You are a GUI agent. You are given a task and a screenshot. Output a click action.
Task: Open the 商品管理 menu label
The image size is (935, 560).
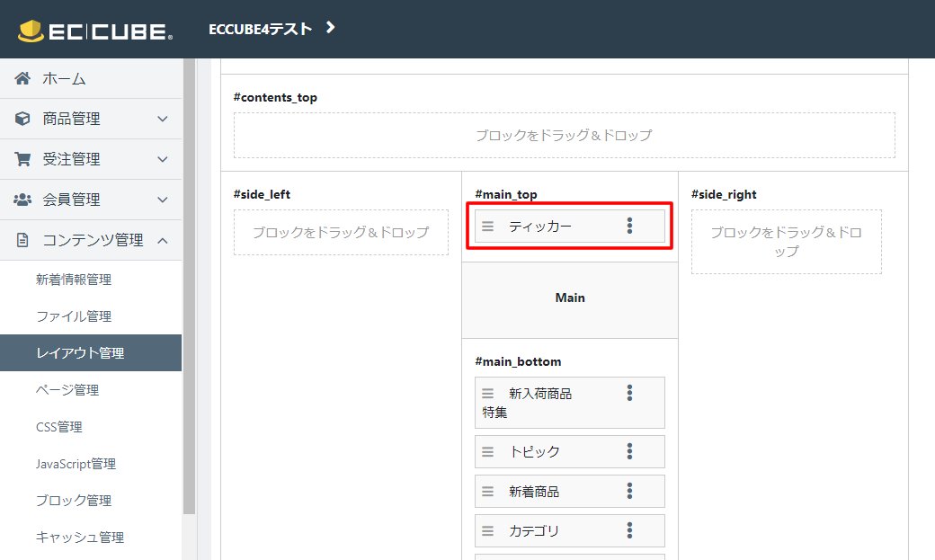(72, 119)
